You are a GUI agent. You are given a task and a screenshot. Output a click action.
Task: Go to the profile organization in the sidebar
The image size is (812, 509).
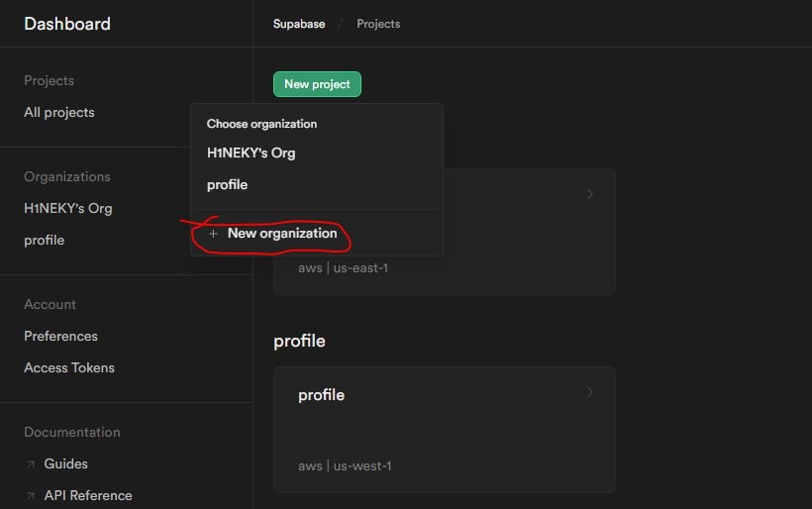click(44, 240)
